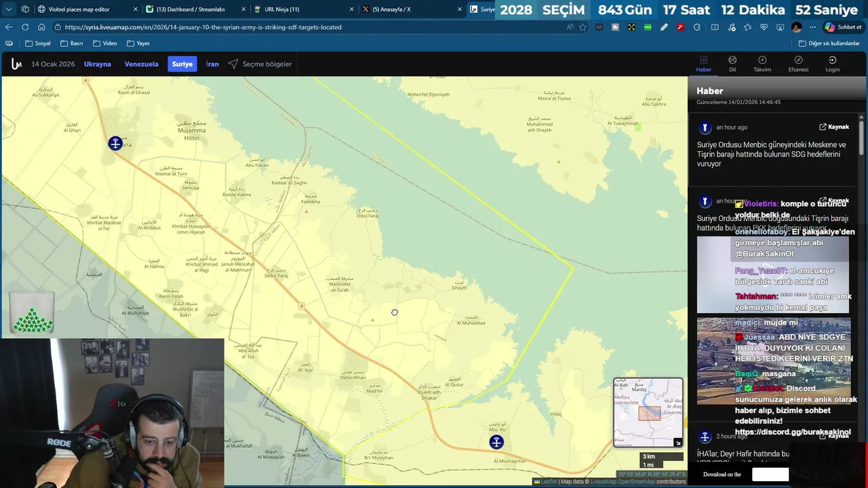Open browser workspaces icon
Viewport: 868px width, 488px height.
point(25,9)
